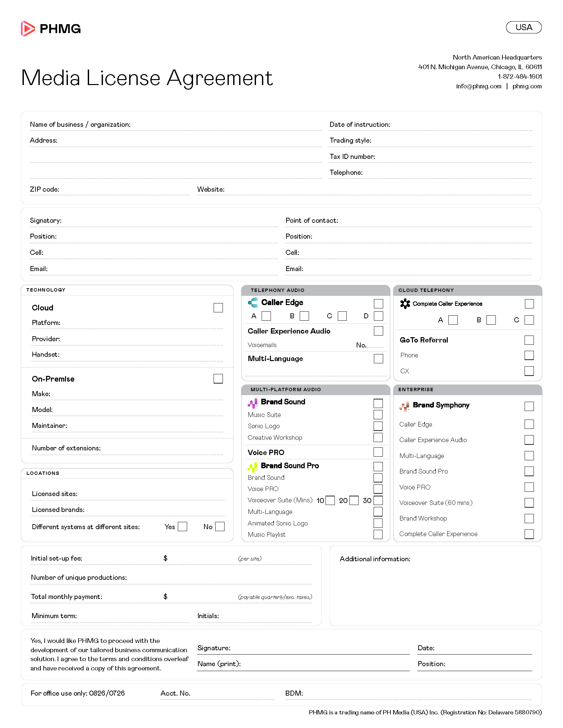Click the Brand Symphony waveform icon
This screenshot has height=728, width=563.
[404, 406]
